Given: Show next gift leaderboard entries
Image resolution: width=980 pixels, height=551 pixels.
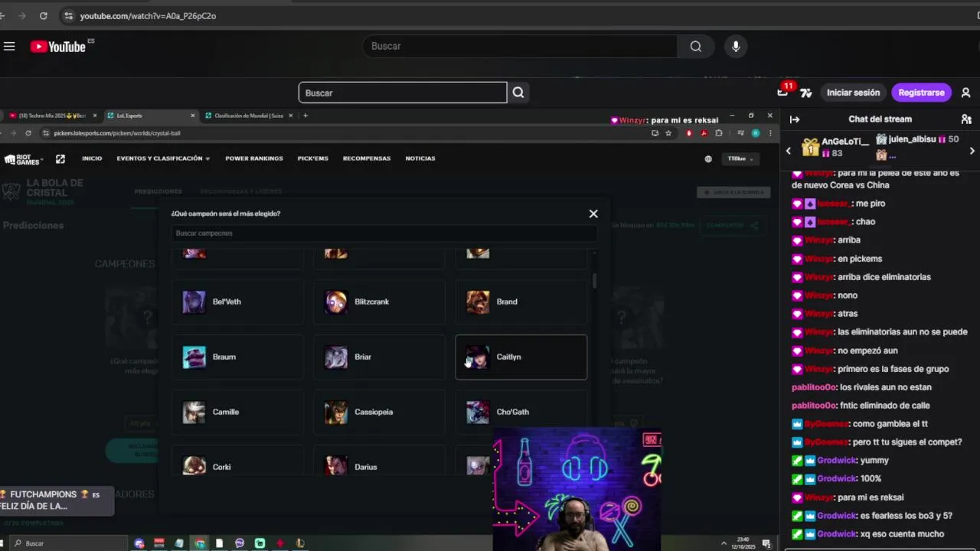Looking at the screenshot, I should (972, 151).
